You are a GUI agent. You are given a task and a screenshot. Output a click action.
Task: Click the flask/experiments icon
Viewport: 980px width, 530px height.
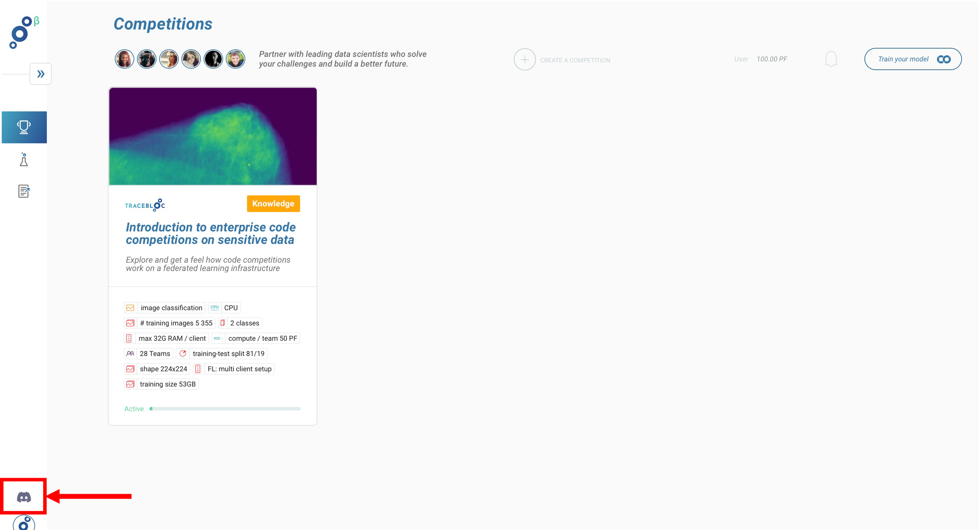point(24,160)
